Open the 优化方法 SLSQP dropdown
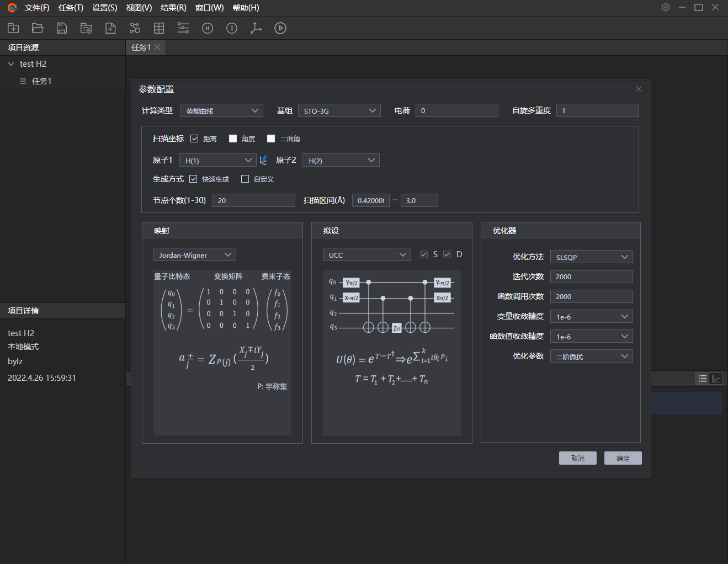The image size is (728, 564). [x=592, y=257]
